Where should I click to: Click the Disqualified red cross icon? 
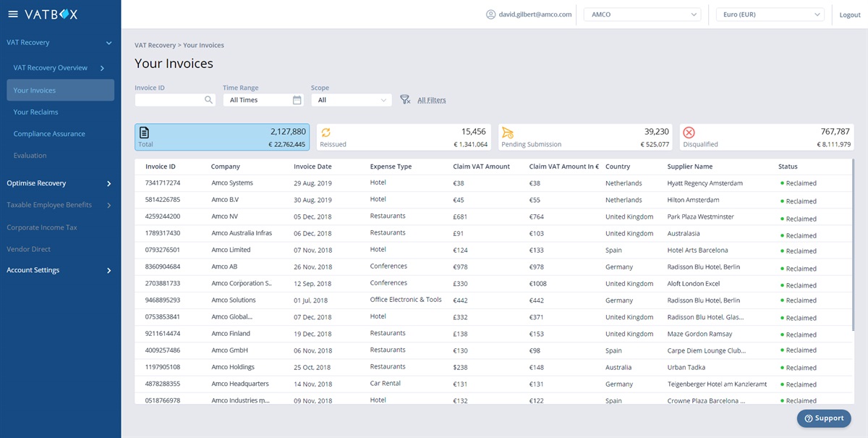(689, 132)
